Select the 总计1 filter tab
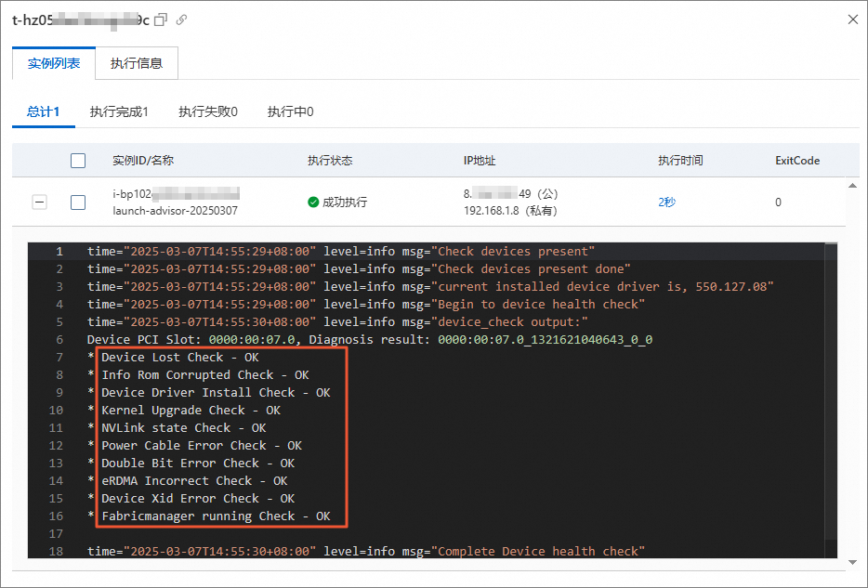Screen dimensions: 868x588 click(43, 111)
